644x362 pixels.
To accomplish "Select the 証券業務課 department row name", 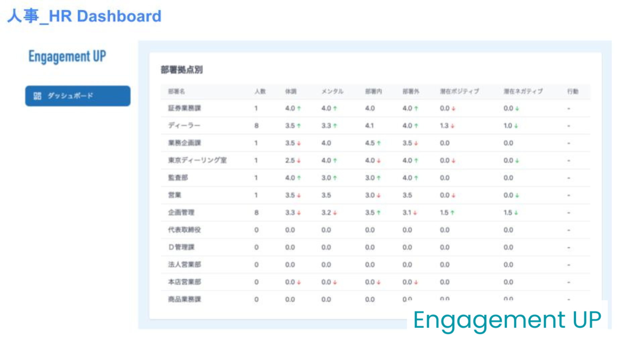I will pyautogui.click(x=184, y=108).
